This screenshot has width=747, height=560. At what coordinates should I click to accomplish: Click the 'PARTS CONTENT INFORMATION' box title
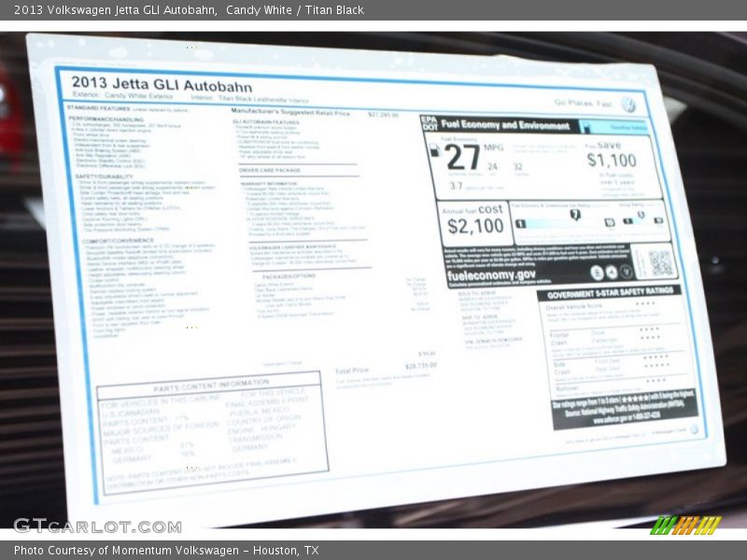point(211,386)
